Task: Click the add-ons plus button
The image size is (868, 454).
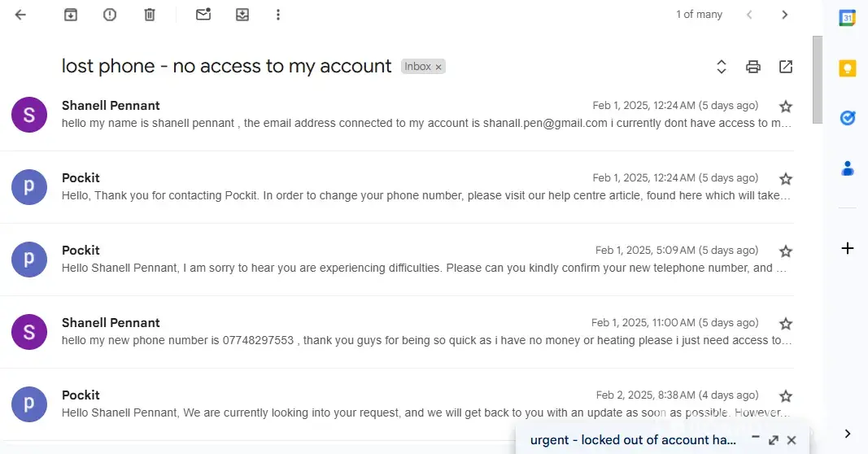Action: [848, 248]
